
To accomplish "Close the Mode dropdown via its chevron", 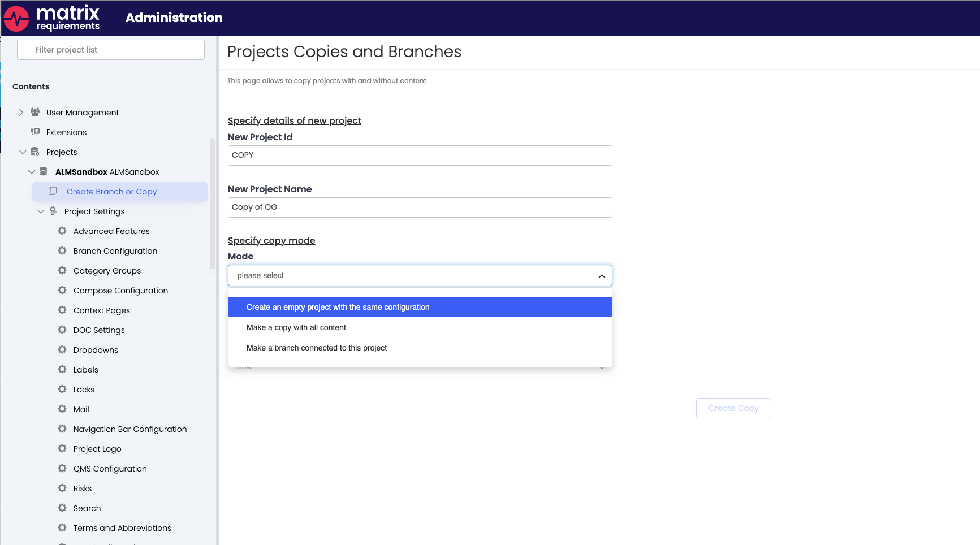I will (602, 276).
